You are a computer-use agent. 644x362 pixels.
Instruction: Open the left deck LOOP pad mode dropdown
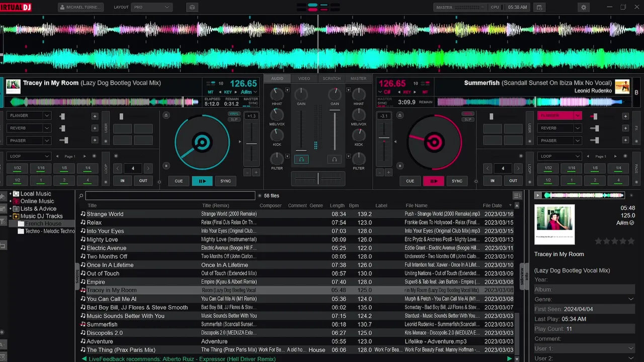(29, 156)
